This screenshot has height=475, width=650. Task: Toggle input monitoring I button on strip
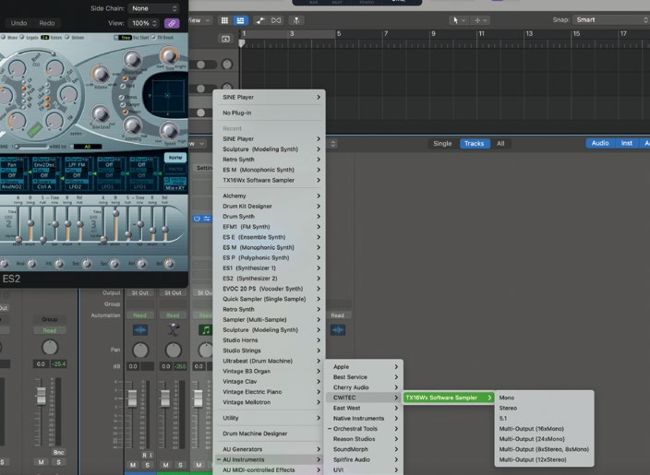click(x=150, y=455)
